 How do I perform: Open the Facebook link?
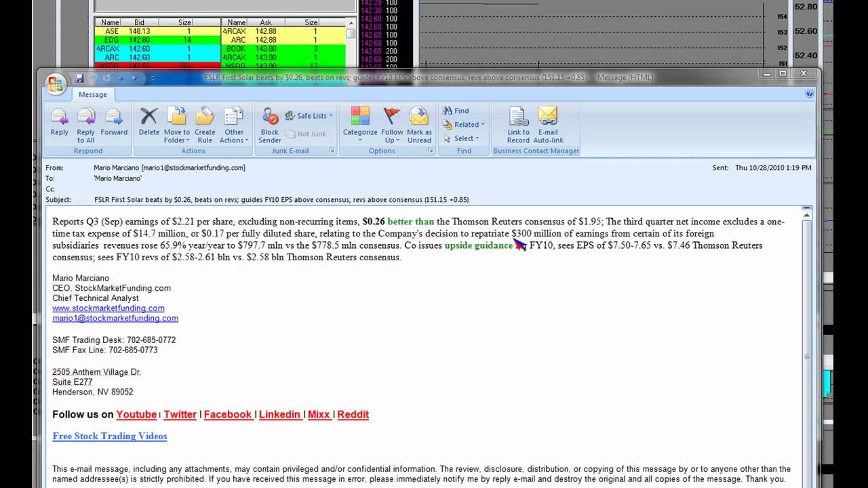(x=228, y=414)
